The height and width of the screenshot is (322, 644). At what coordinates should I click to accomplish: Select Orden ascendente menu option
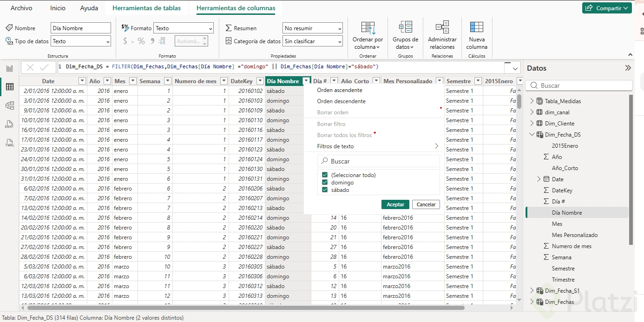(x=340, y=90)
